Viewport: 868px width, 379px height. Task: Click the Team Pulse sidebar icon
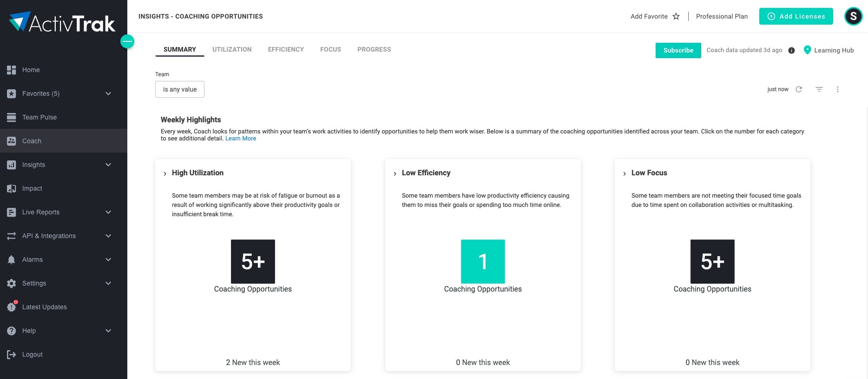tap(12, 117)
